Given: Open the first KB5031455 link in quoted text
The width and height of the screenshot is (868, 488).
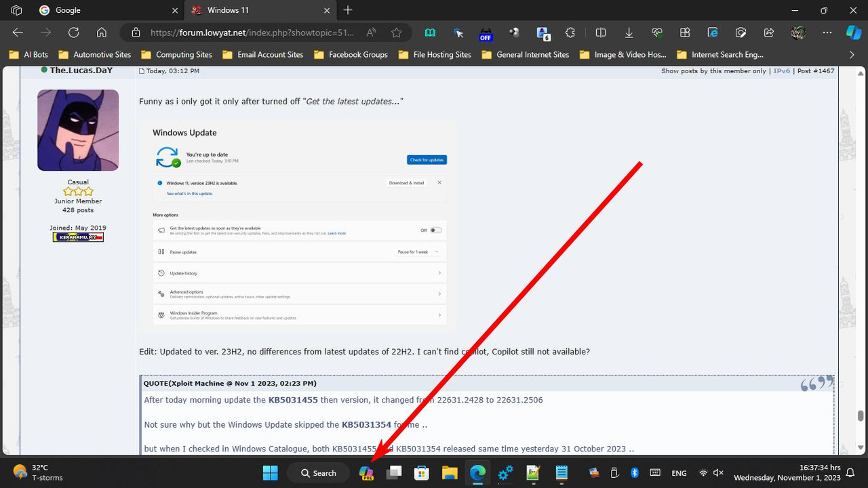Looking at the screenshot, I should (293, 400).
